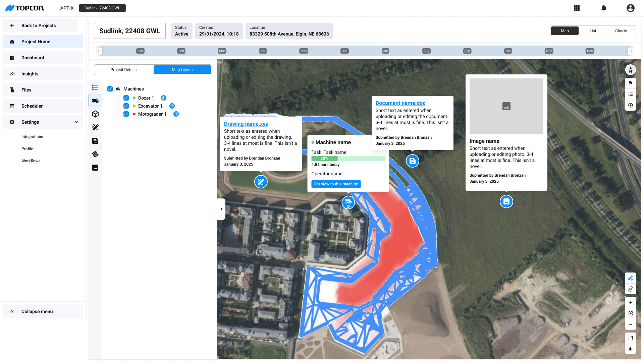Switch to the Charts view

tap(621, 31)
